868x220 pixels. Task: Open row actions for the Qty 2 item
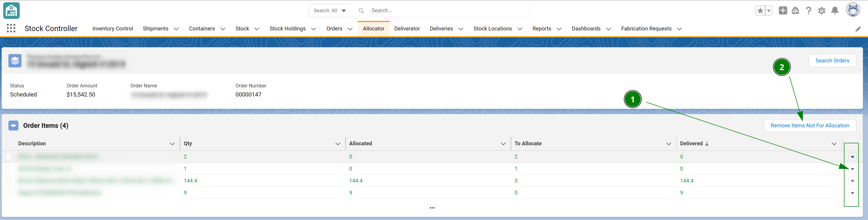(852, 157)
